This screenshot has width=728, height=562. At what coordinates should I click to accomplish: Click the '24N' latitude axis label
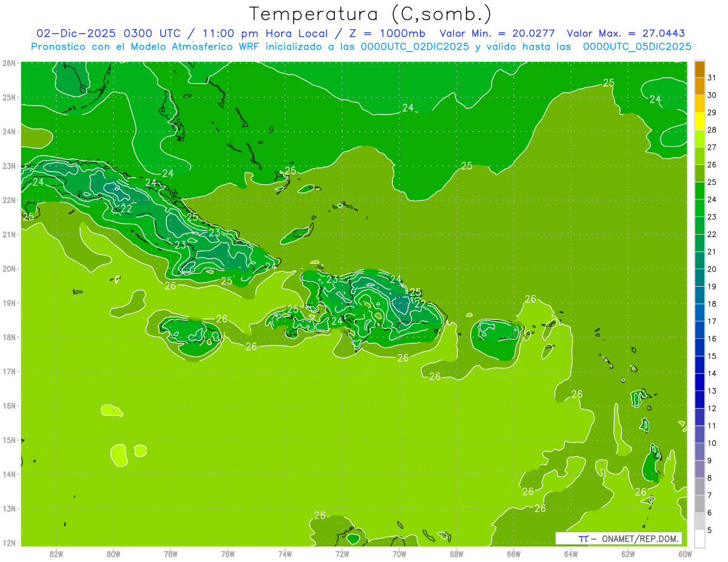click(9, 132)
